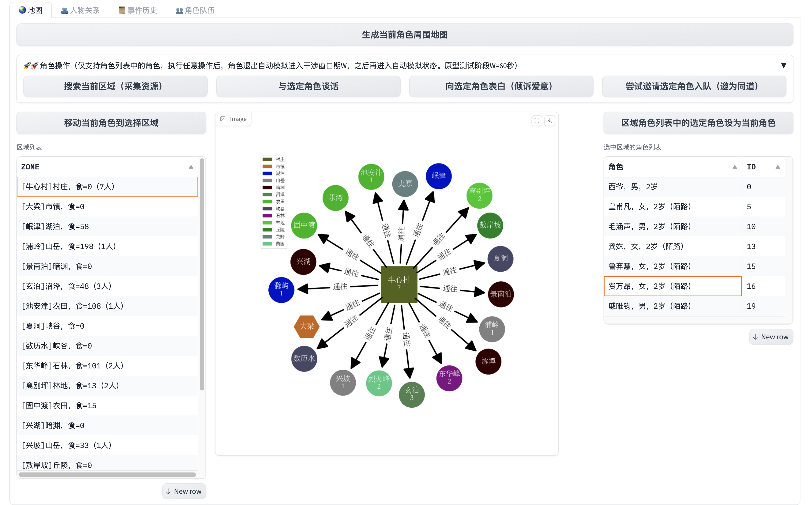Add New row under character list

coord(771,337)
